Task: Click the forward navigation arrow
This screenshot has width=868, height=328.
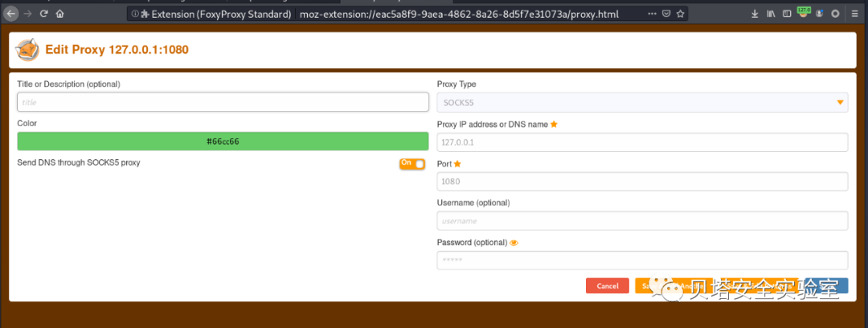Action: [x=27, y=14]
